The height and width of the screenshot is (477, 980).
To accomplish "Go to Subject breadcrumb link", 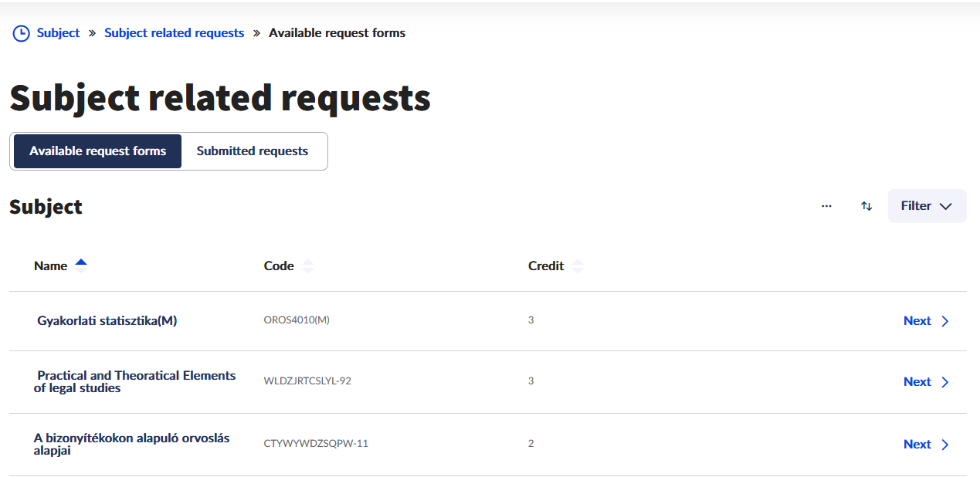I will pyautogui.click(x=58, y=33).
